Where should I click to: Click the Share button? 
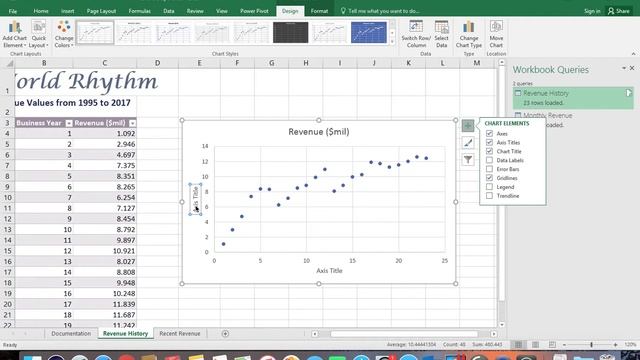point(619,11)
